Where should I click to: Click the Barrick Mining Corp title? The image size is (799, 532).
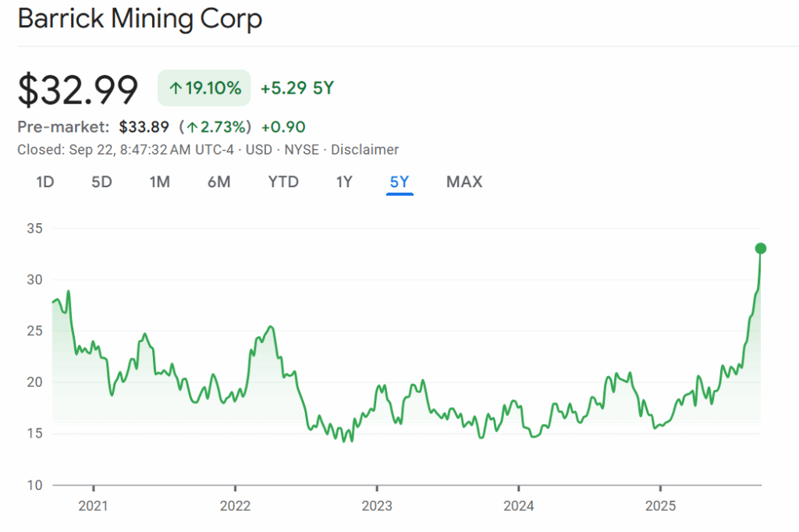click(140, 20)
